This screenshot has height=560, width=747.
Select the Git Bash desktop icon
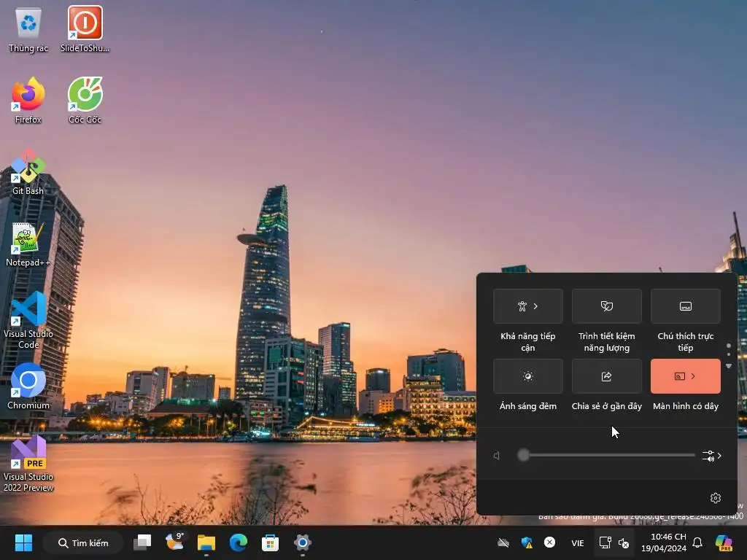(x=28, y=172)
